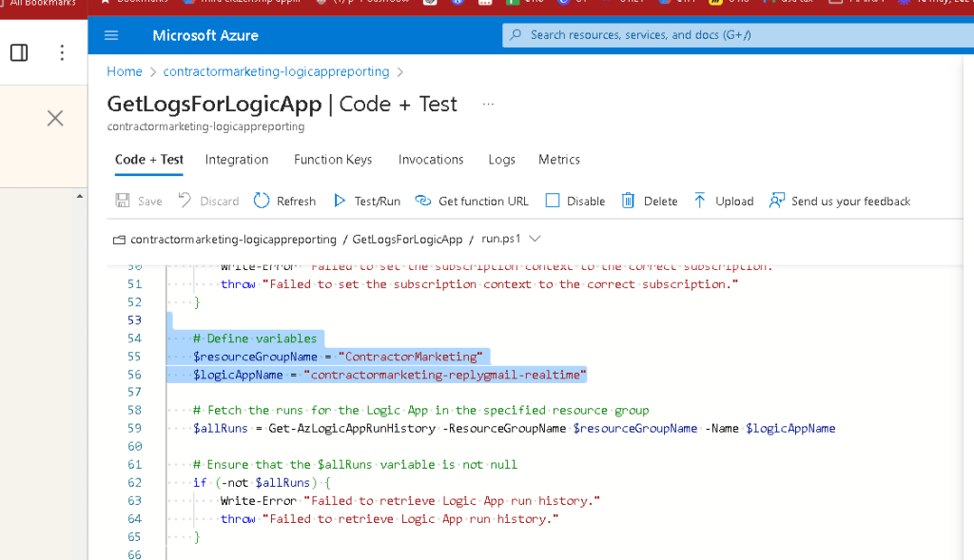This screenshot has height=560, width=974.
Task: Click Write-Error on line 63
Action: tap(259, 500)
